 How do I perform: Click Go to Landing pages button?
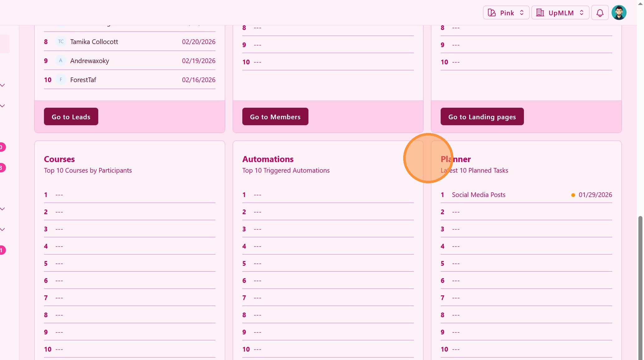coord(482,117)
